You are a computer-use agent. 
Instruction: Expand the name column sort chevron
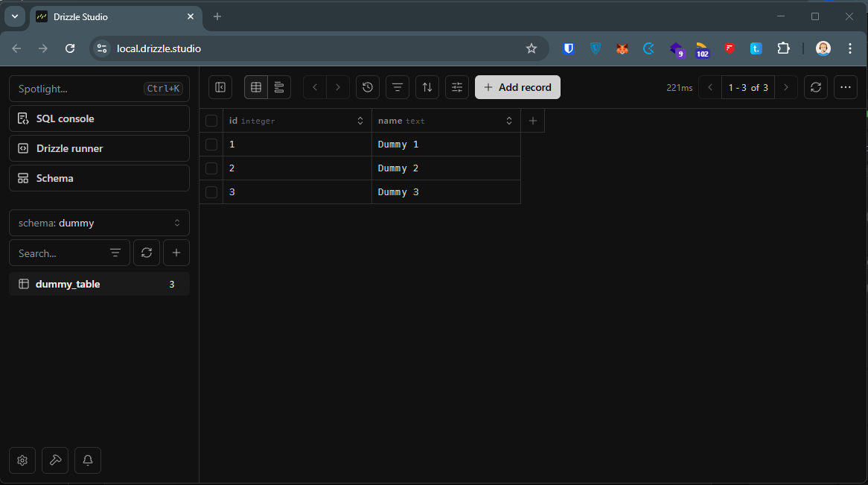click(509, 121)
